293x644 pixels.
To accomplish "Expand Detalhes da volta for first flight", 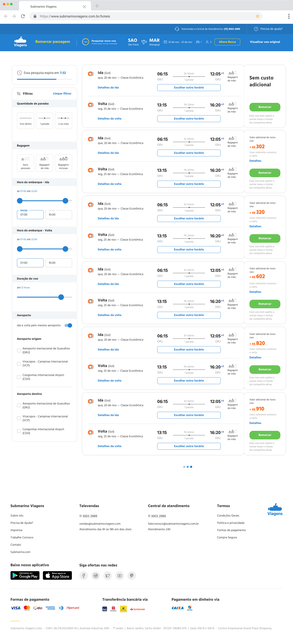I will point(109,118).
